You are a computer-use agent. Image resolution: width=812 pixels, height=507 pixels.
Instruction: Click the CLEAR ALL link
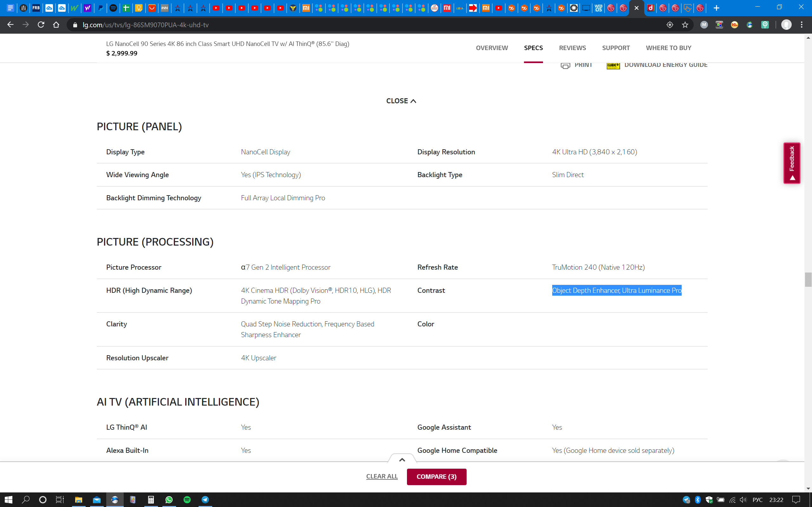[382, 477]
